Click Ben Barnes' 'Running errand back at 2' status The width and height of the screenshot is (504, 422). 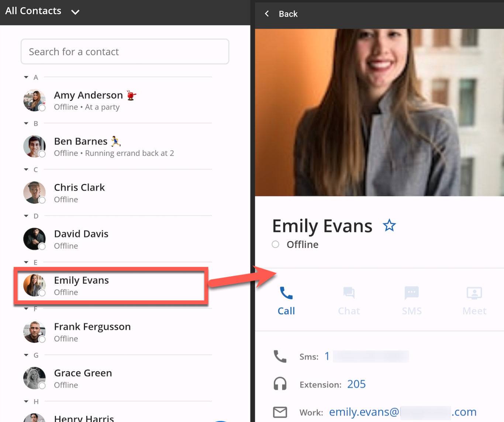[x=130, y=153]
